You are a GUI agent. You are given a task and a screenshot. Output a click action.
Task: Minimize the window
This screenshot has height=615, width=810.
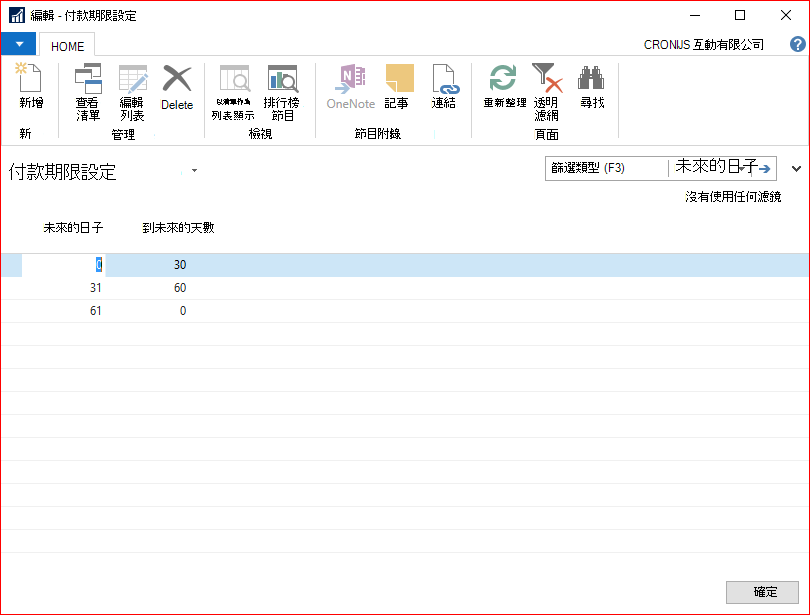(x=695, y=15)
